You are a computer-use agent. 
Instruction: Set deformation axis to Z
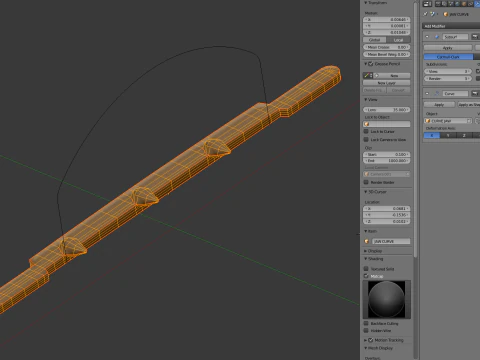click(464, 135)
